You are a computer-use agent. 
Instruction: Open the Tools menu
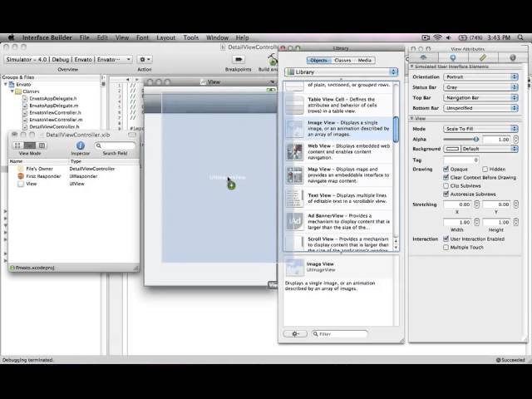[x=191, y=37]
